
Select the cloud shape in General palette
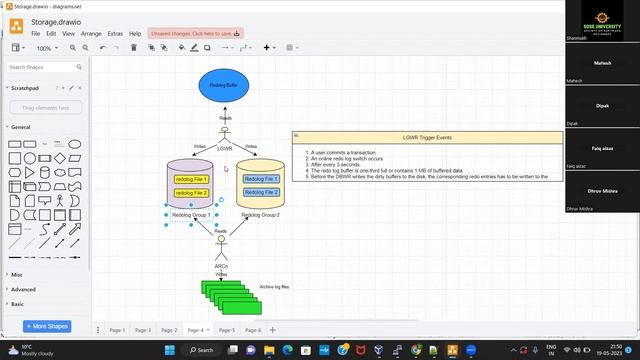[60, 173]
